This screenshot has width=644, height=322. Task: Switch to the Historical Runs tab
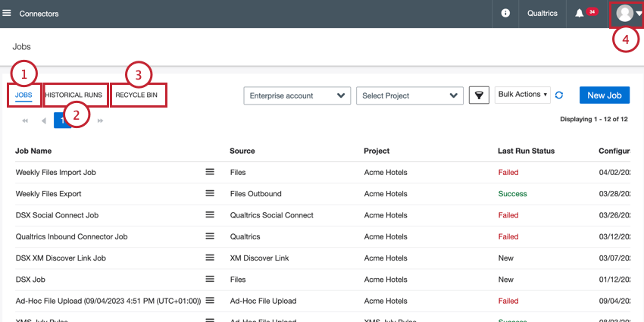point(73,95)
